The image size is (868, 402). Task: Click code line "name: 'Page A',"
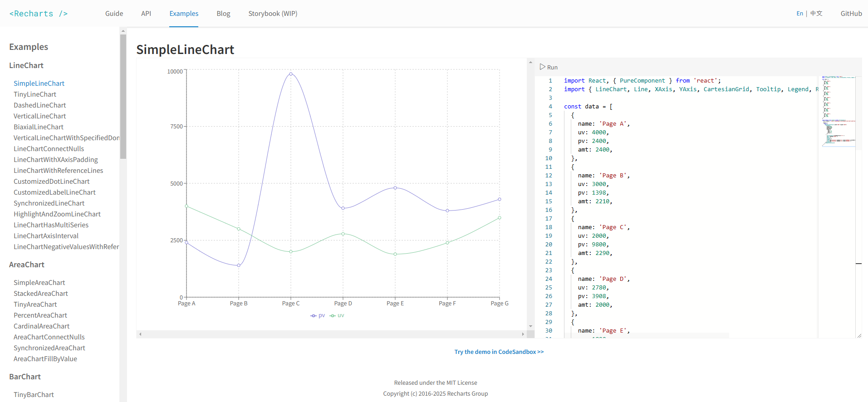click(x=604, y=124)
